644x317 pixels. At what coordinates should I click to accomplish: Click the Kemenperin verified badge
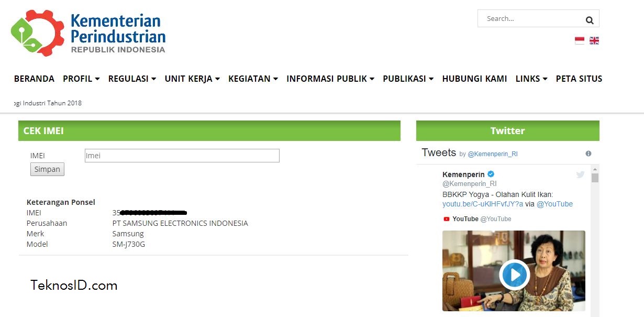(491, 174)
